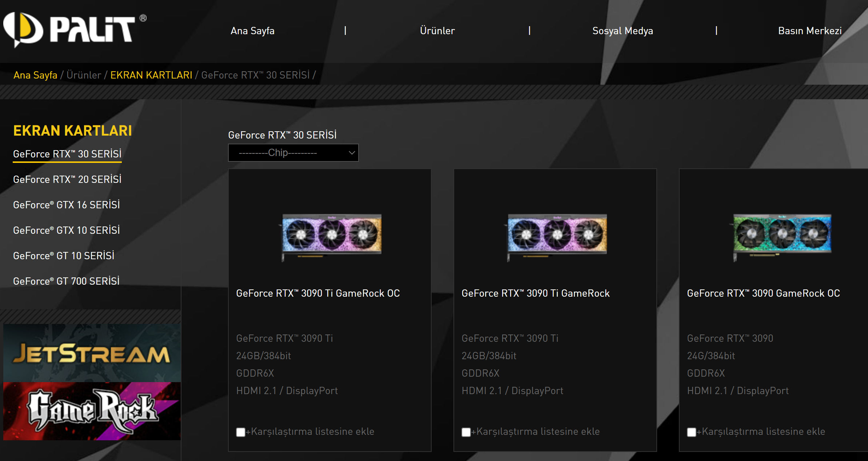Open the RTX 3090 Ti GameRock product title

[x=536, y=293]
